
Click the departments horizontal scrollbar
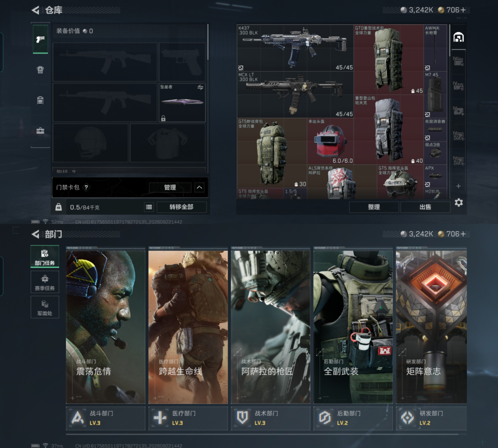[x=262, y=434]
